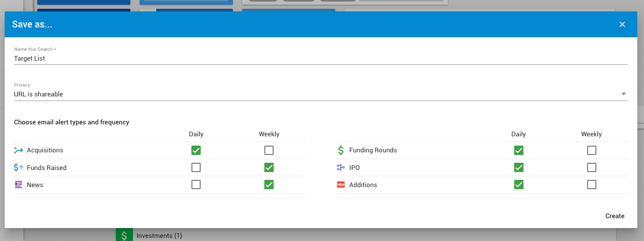Click the Additions label
Image resolution: width=644 pixels, height=241 pixels.
363,185
